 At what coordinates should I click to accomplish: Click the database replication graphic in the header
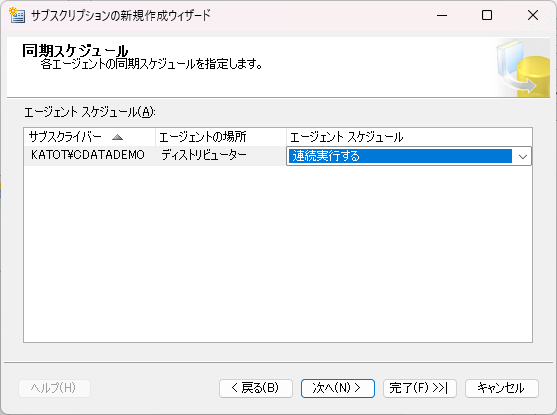pyautogui.click(x=523, y=68)
